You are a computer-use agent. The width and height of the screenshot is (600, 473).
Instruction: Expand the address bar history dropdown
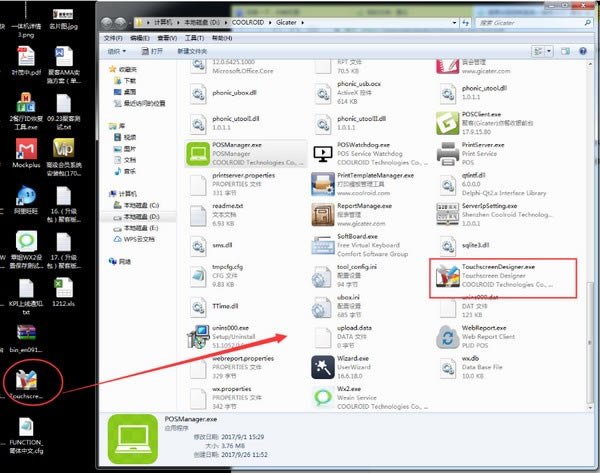coord(454,23)
